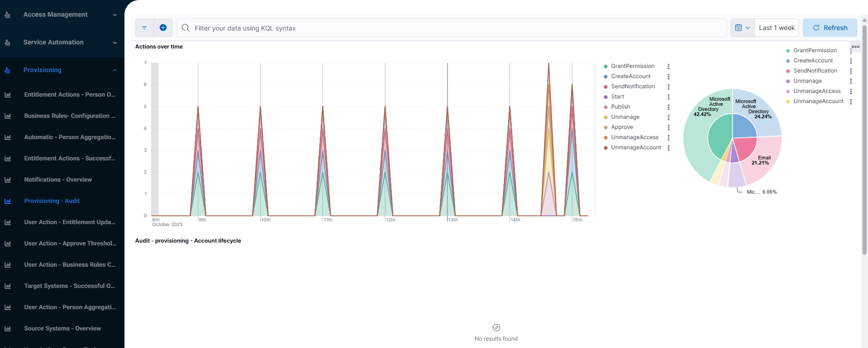868x348 pixels.
Task: Toggle SendNotification series in pie chart legend
Action: coord(815,71)
